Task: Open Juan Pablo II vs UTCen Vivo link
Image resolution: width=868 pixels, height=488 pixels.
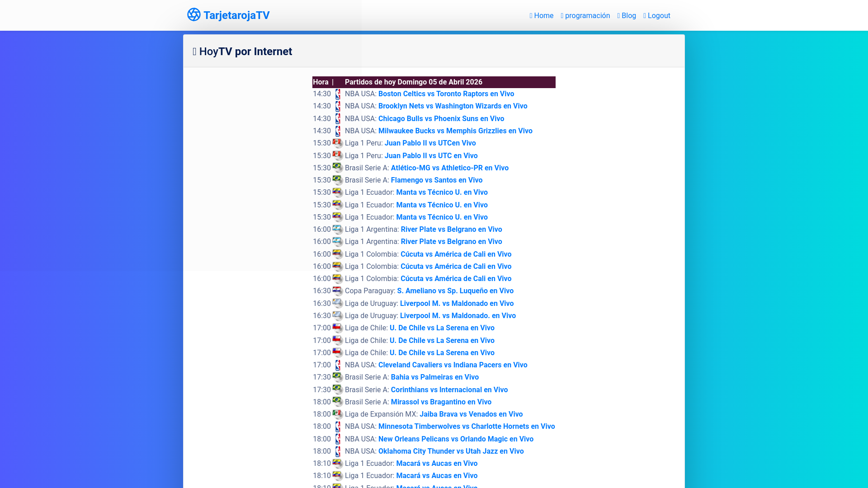Action: coord(430,143)
